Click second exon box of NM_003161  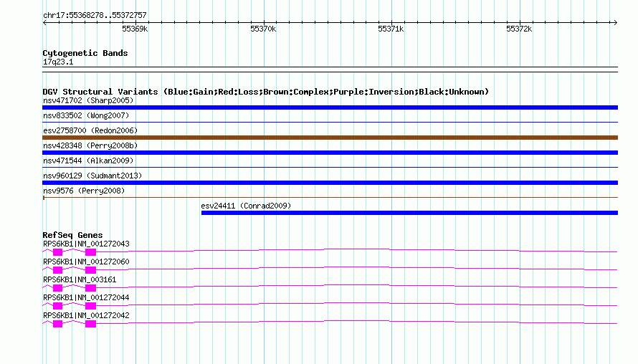91,288
